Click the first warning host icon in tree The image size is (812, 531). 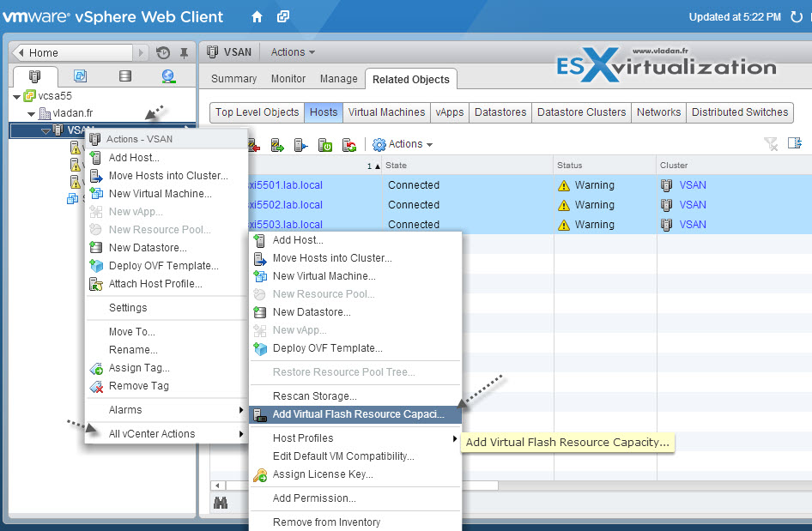pyautogui.click(x=76, y=148)
